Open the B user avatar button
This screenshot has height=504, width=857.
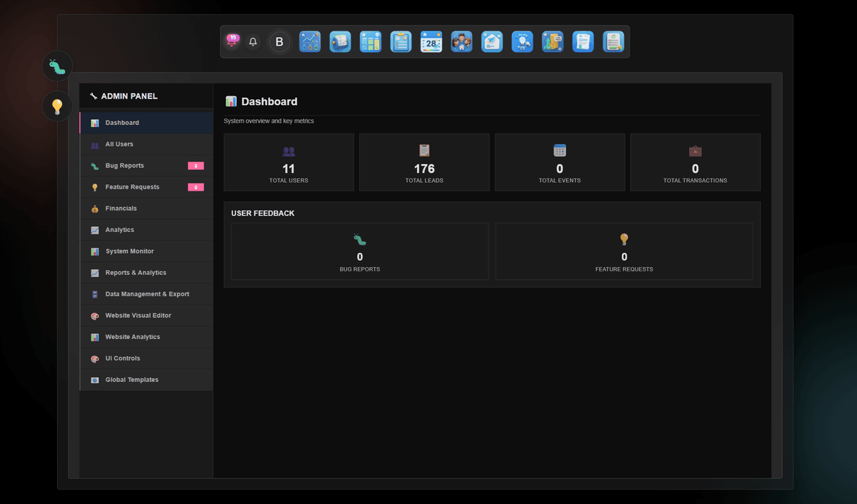tap(279, 41)
